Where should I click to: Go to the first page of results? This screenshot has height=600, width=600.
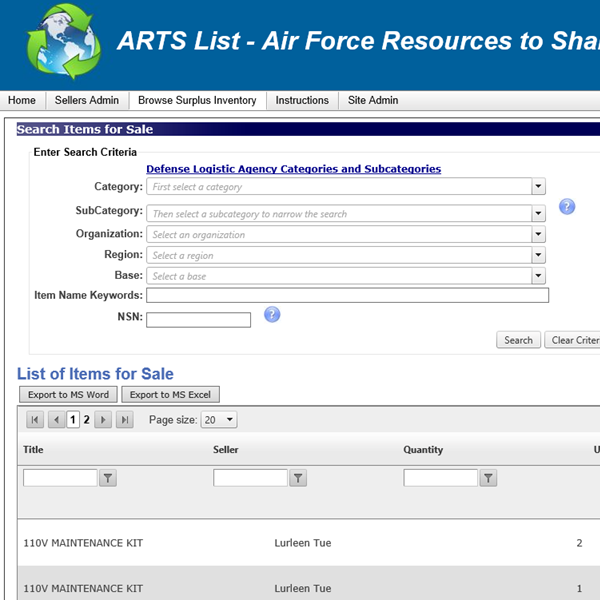pyautogui.click(x=35, y=420)
